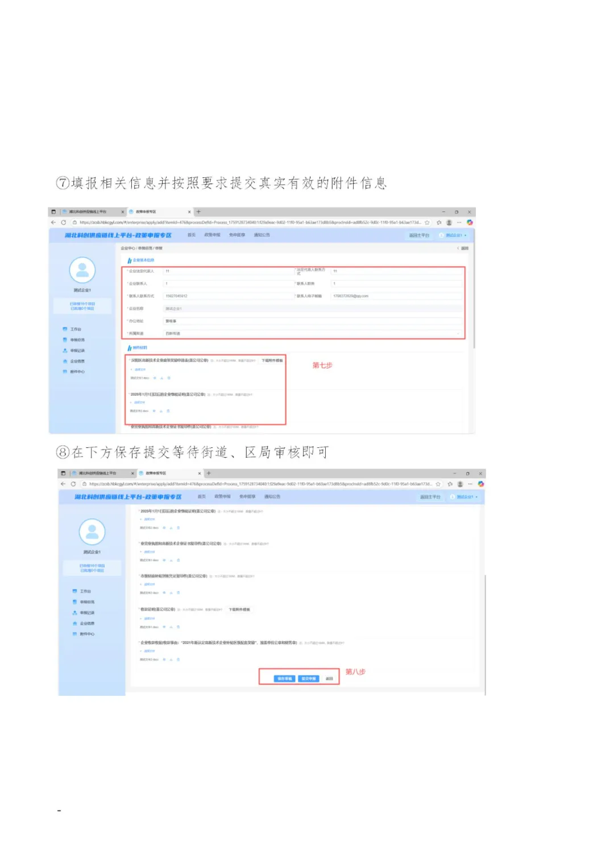614x868 pixels.
Task: Click browser refresh icon in step 7 screenshot
Action: tap(64, 223)
